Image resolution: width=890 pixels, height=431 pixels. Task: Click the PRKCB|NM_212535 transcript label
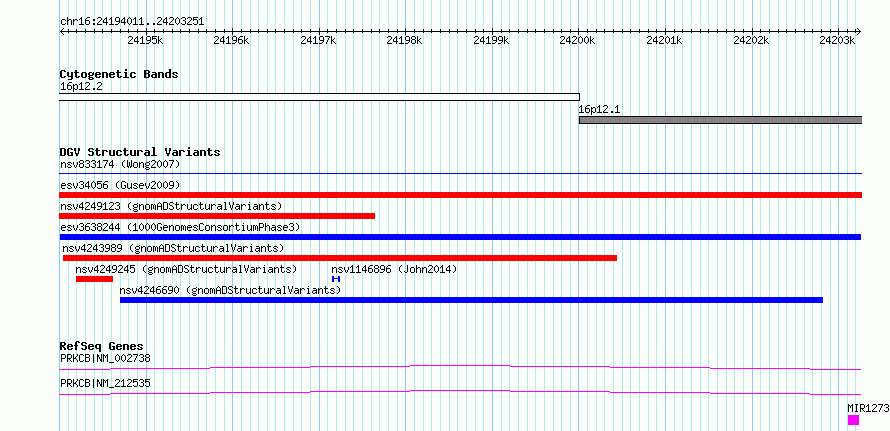pos(105,383)
